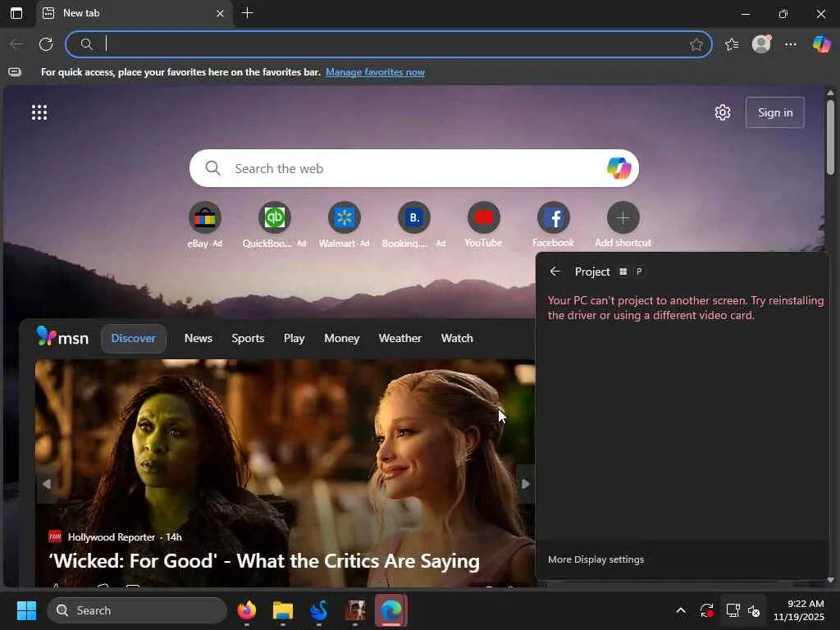Viewport: 840px width, 630px height.
Task: Switch to the Watch tab
Action: click(x=457, y=339)
